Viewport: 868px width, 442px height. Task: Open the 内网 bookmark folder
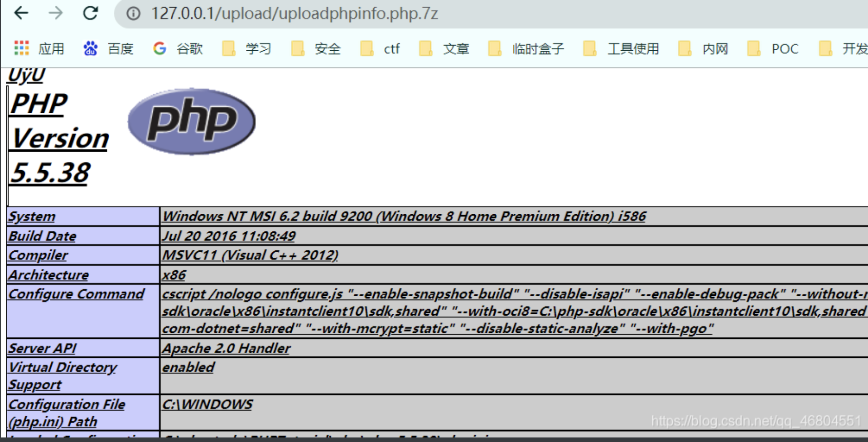(x=703, y=48)
